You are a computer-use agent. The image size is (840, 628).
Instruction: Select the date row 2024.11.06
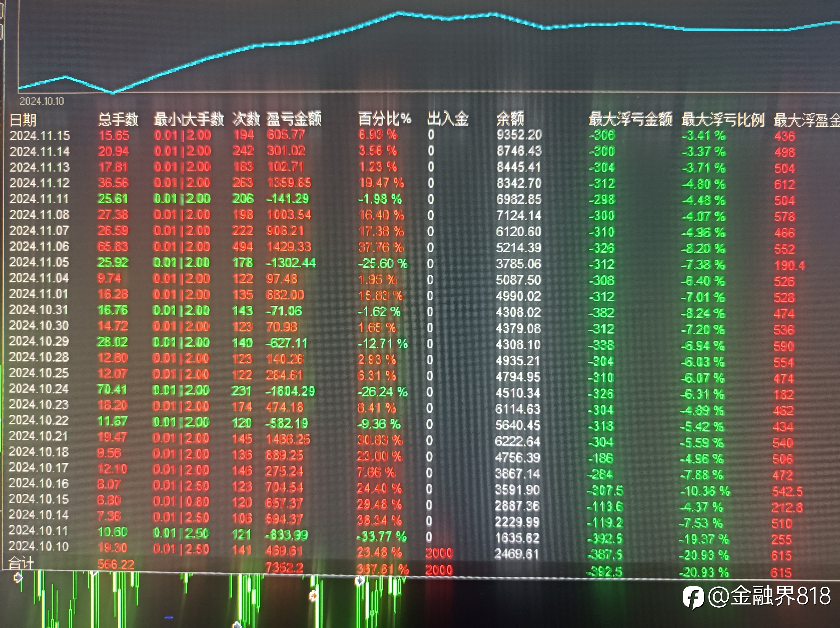[39, 246]
